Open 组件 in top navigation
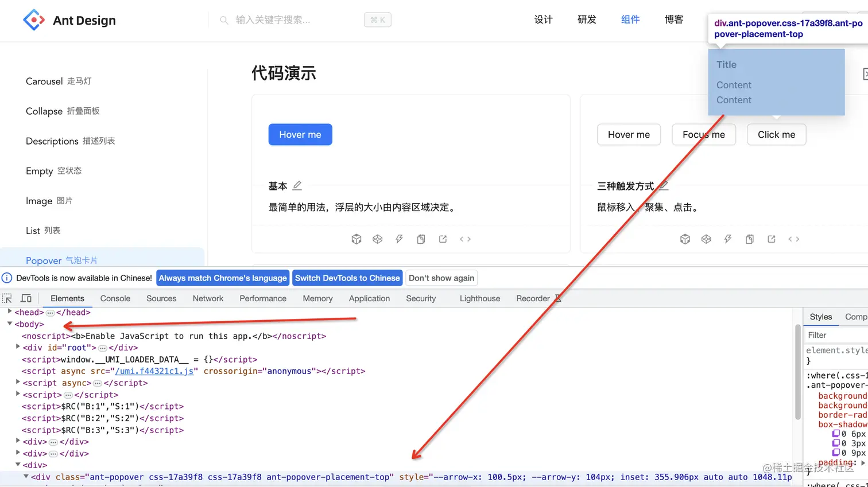The image size is (868, 487). point(630,20)
